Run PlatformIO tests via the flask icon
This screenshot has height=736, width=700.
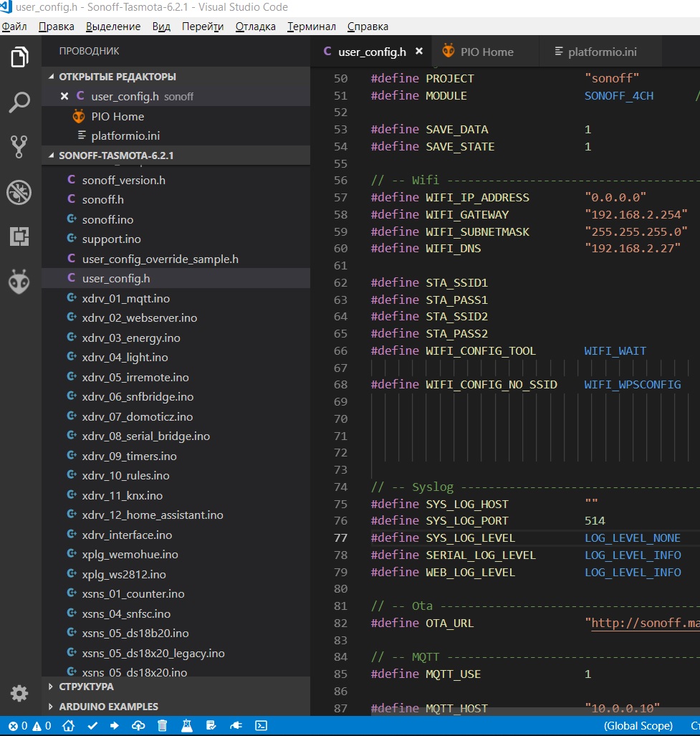(187, 726)
